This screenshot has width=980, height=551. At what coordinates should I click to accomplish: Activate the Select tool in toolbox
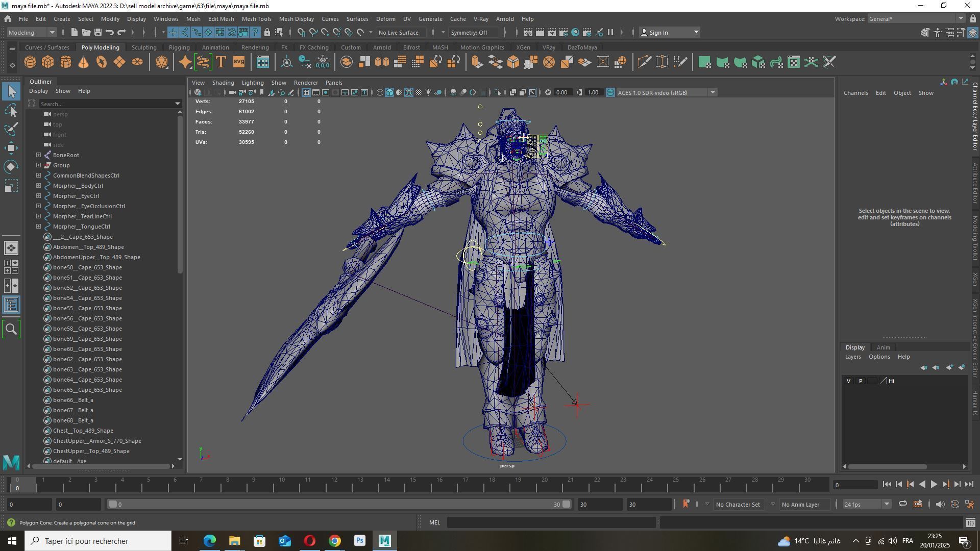pyautogui.click(x=11, y=91)
